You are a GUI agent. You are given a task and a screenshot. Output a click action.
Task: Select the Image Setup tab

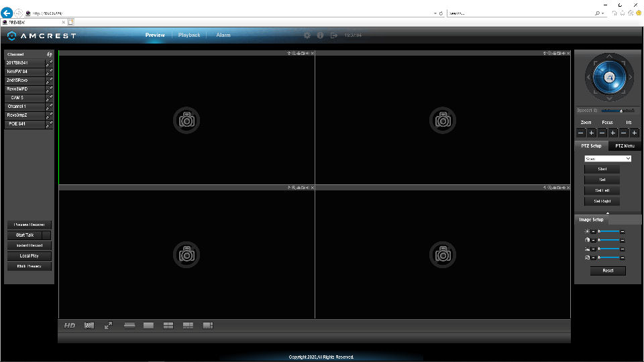click(592, 220)
